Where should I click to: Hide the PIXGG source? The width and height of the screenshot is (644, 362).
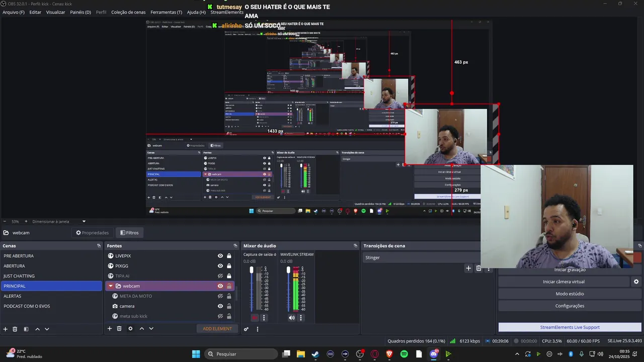click(220, 266)
